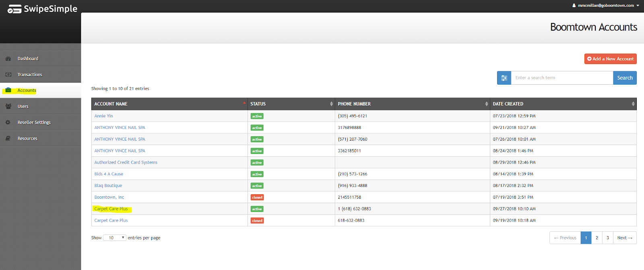Click the Boomtown Accounts page heading
Viewport: 644px width, 270px height.
tap(593, 27)
